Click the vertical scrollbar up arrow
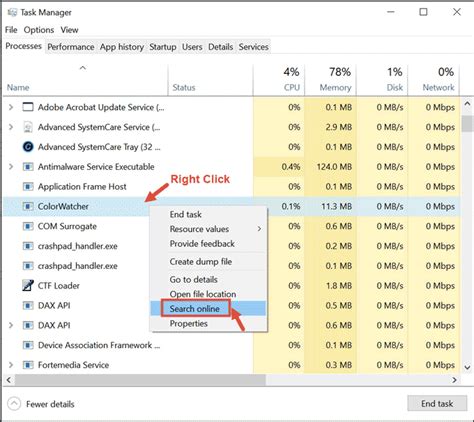 (x=467, y=104)
